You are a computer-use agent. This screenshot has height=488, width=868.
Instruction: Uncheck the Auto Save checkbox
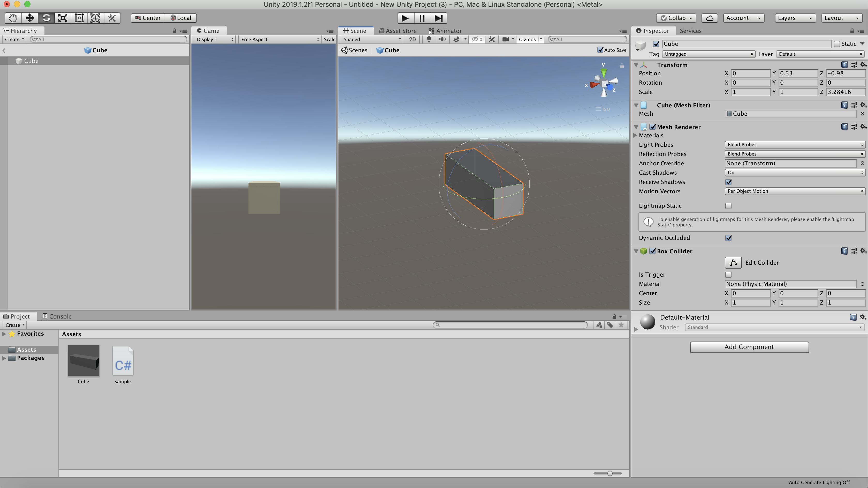pos(600,50)
